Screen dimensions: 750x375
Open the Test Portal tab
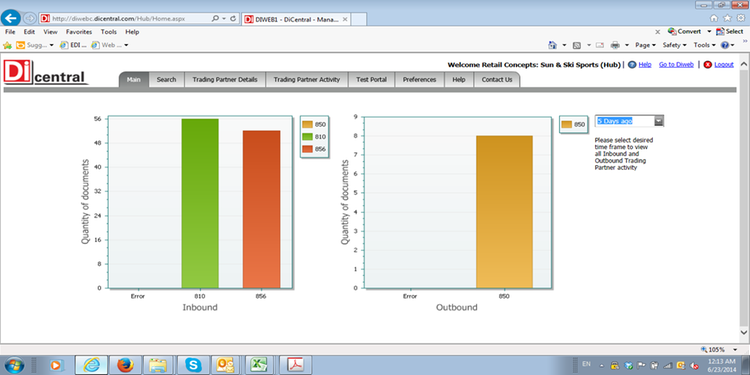pyautogui.click(x=371, y=79)
